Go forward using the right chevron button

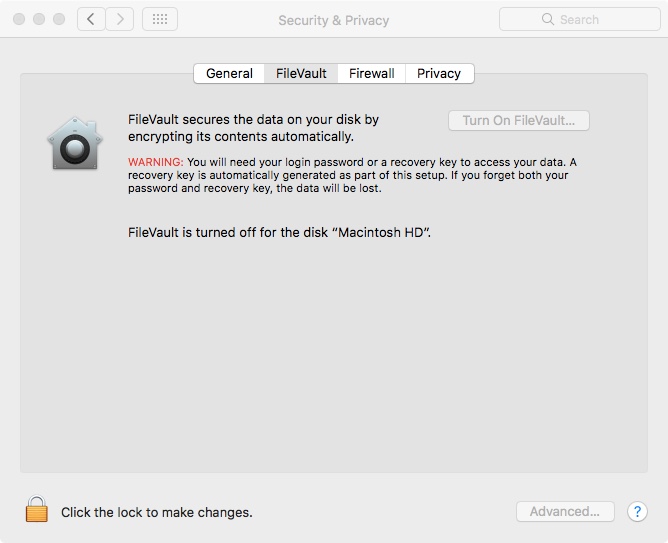(x=120, y=19)
